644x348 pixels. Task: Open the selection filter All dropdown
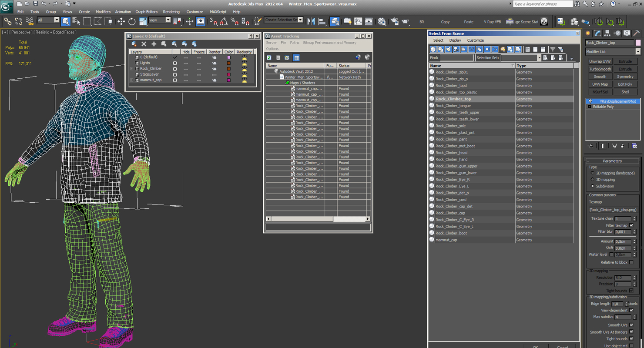(x=57, y=20)
